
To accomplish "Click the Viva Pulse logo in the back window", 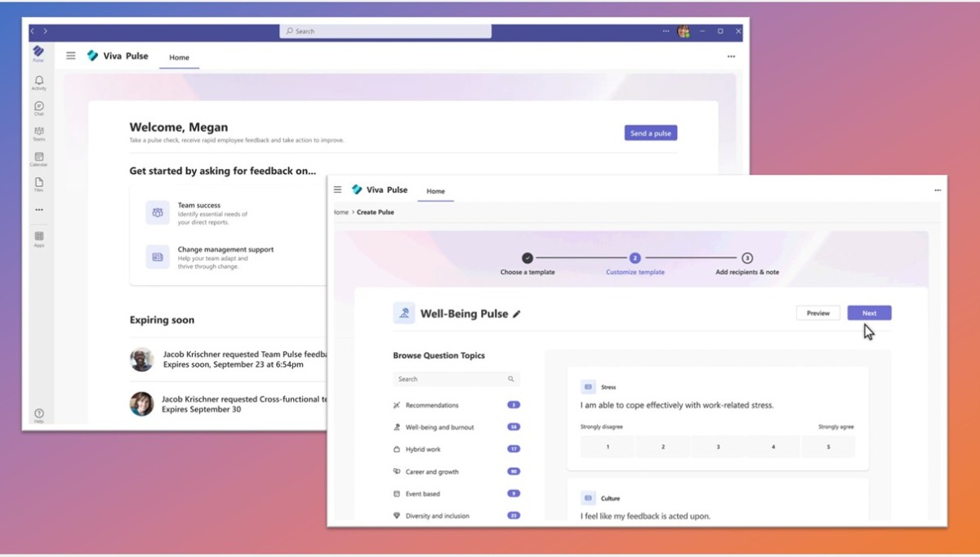I will click(x=92, y=56).
